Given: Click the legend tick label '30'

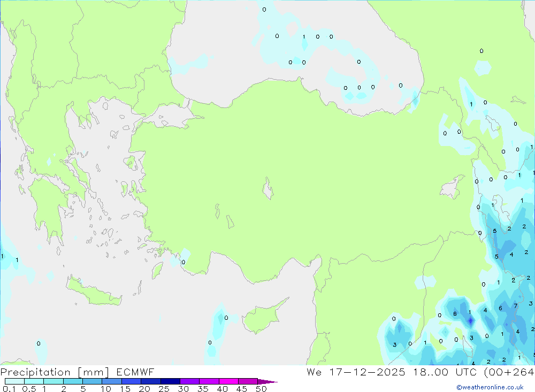Looking at the screenshot, I should click(x=183, y=389).
